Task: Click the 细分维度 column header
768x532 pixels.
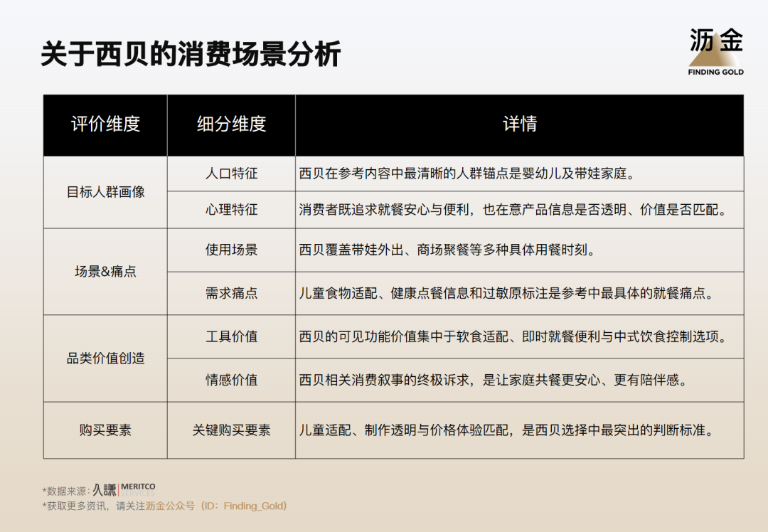Action: pyautogui.click(x=231, y=125)
